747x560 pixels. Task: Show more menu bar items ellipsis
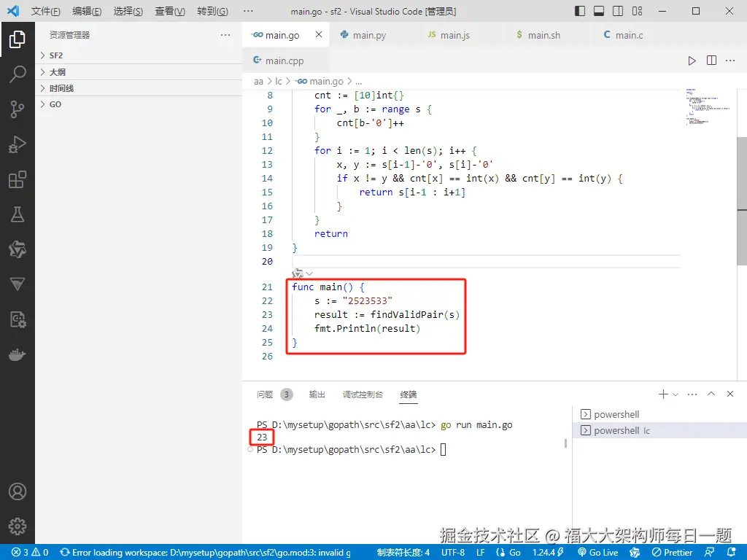[248, 11]
